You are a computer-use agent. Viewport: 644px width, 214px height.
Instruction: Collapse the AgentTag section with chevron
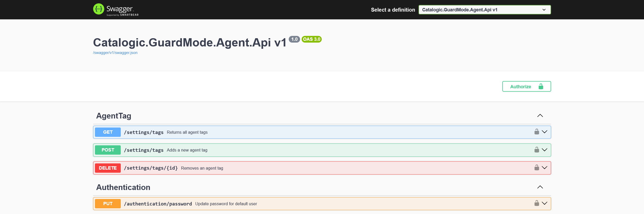pos(540,116)
